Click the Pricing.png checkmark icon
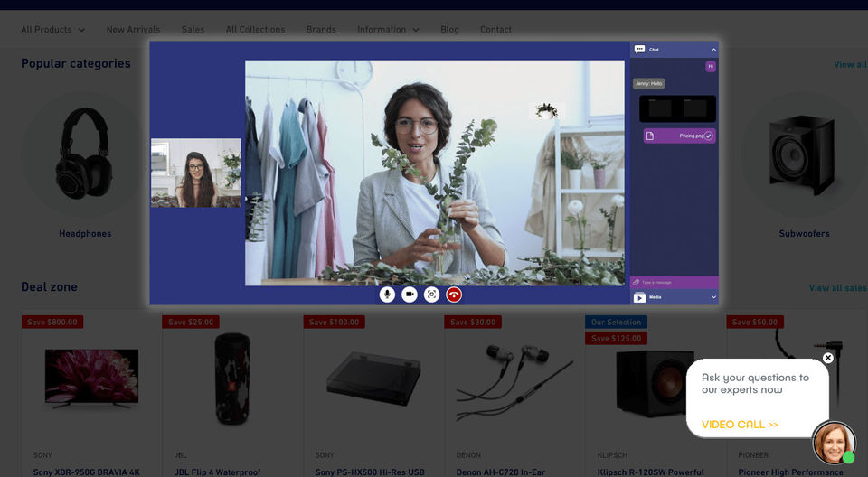Screen dimensions: 868x477 click(x=709, y=136)
